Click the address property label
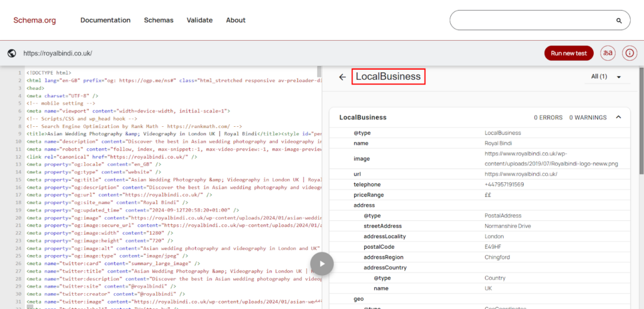This screenshot has width=644, height=309. [364, 205]
